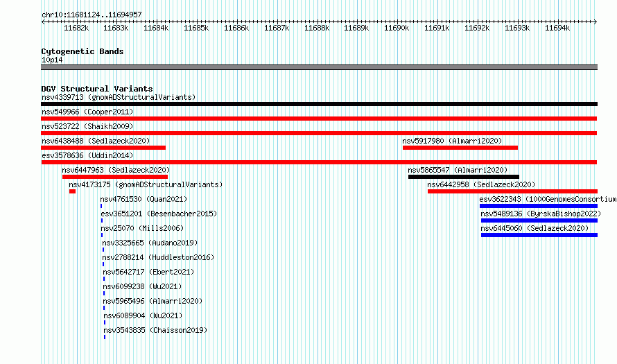Open nsv523722 (Shaikh2009) label

[x=87, y=126]
